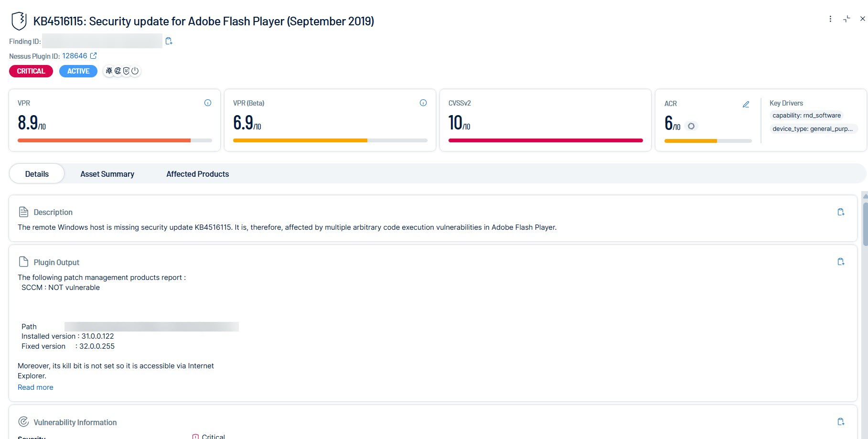Copy the Vulnerability Information section
Screen dimensions: 868x439
tap(841, 422)
